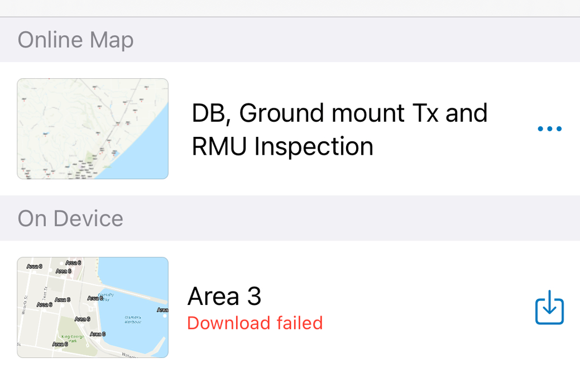Open the Area 3 map thumbnail

click(93, 307)
